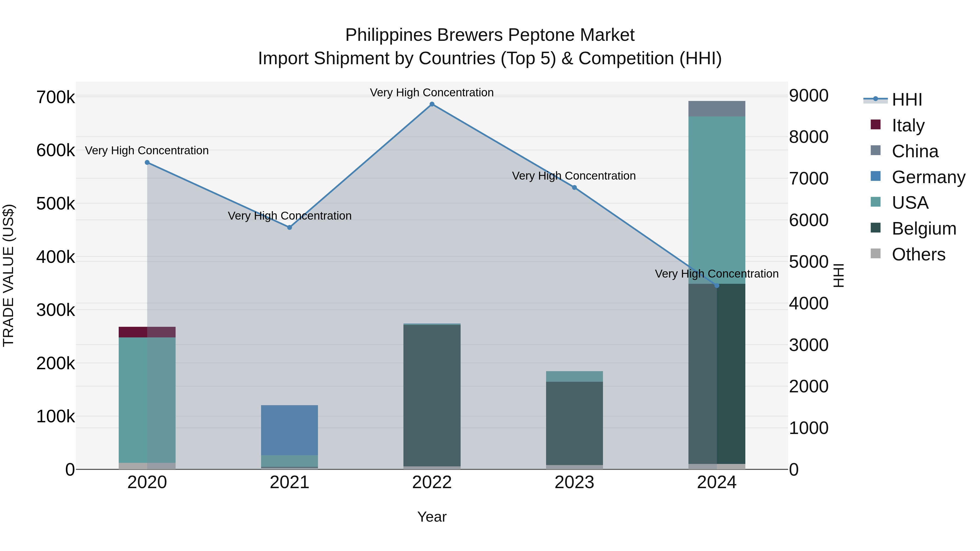Click the 700k left axis tick
Screen dimensions: 980x551
coord(56,97)
